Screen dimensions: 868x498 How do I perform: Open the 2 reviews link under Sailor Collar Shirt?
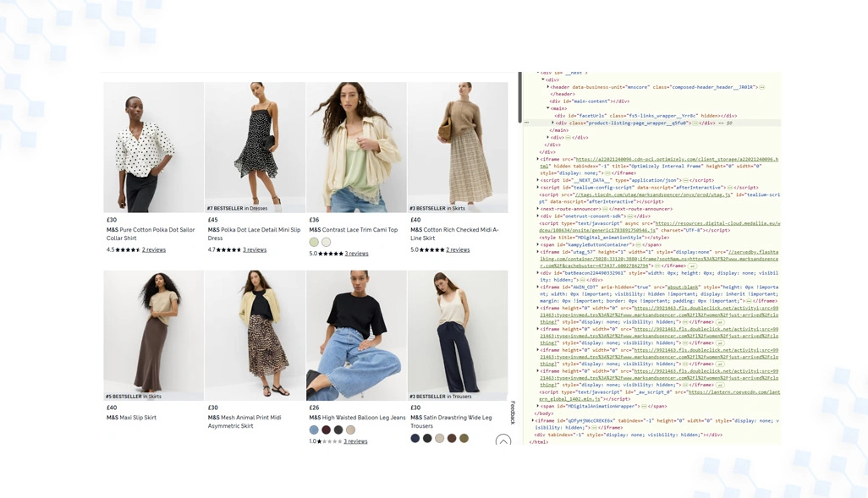(154, 249)
